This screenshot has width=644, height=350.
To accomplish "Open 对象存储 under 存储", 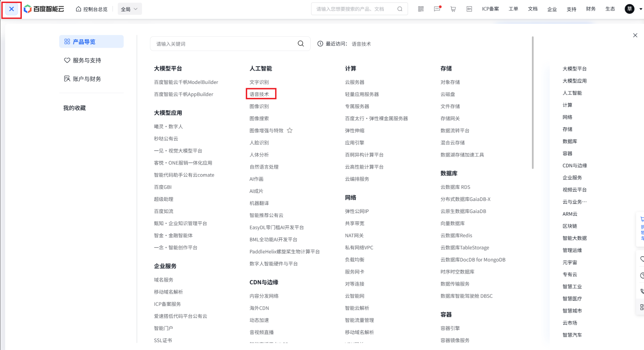I will click(x=450, y=82).
